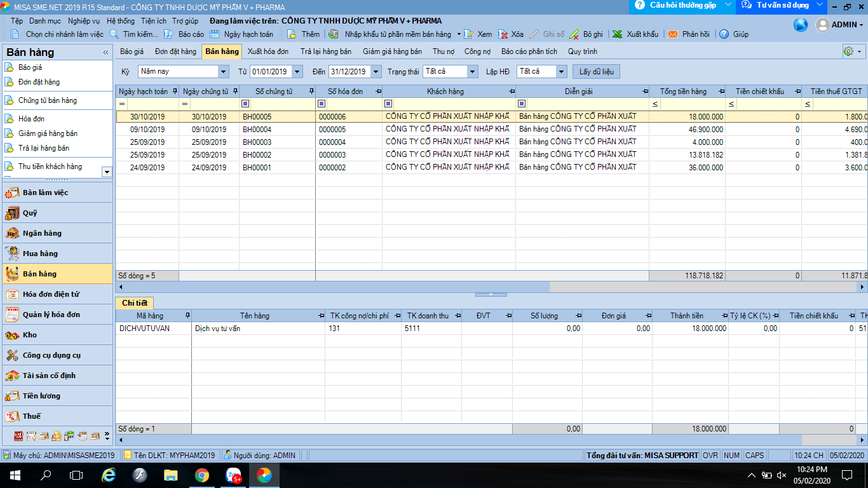The width and height of the screenshot is (868, 488).
Task: Click the blue globe icon beside ADMIN
Action: 801,25
